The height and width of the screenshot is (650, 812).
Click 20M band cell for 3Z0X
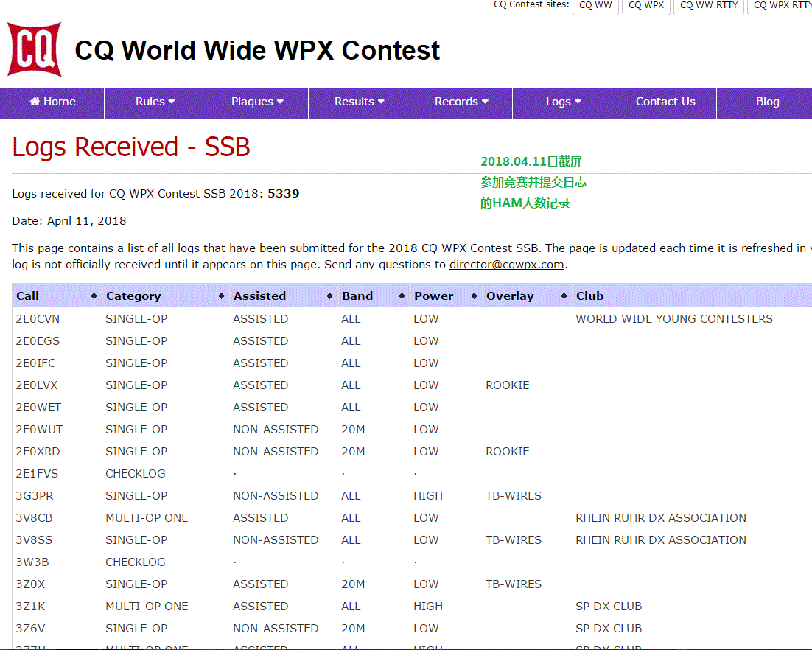(x=353, y=584)
